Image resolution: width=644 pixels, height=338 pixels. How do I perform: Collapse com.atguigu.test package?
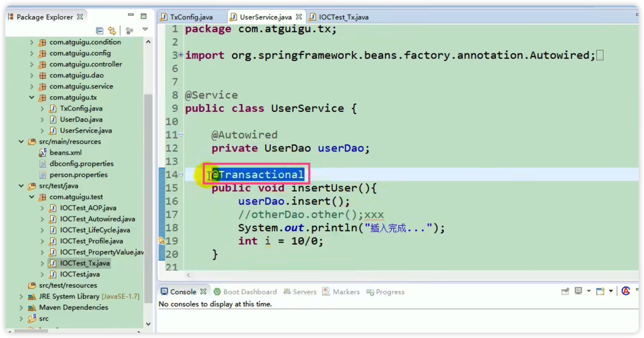click(x=32, y=197)
